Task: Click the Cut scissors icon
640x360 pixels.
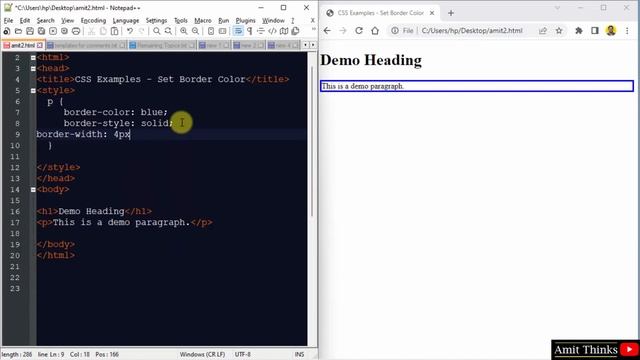Action: 91,31
